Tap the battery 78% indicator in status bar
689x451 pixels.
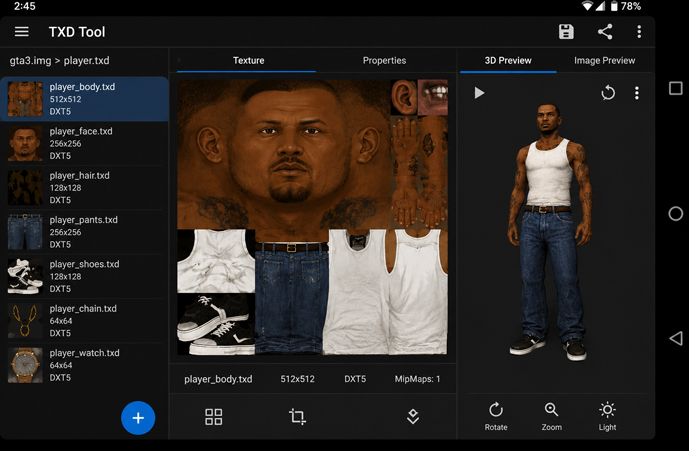click(x=625, y=6)
